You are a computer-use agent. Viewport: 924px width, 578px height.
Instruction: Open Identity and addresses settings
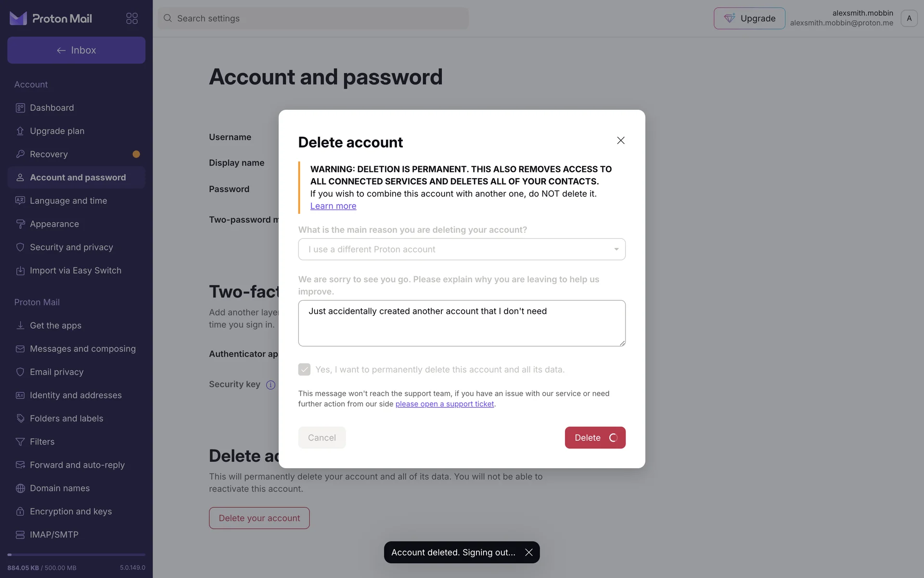point(76,395)
